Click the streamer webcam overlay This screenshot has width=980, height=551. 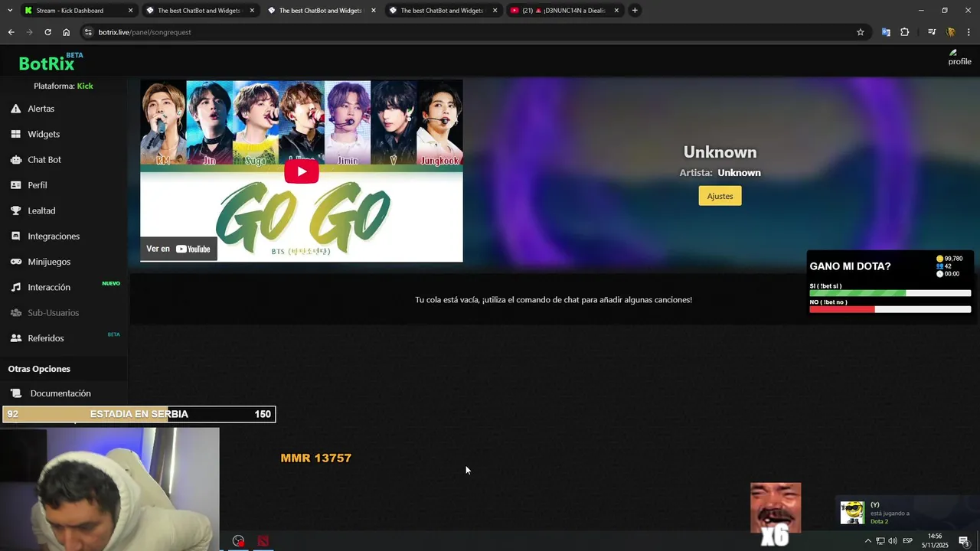109,489
